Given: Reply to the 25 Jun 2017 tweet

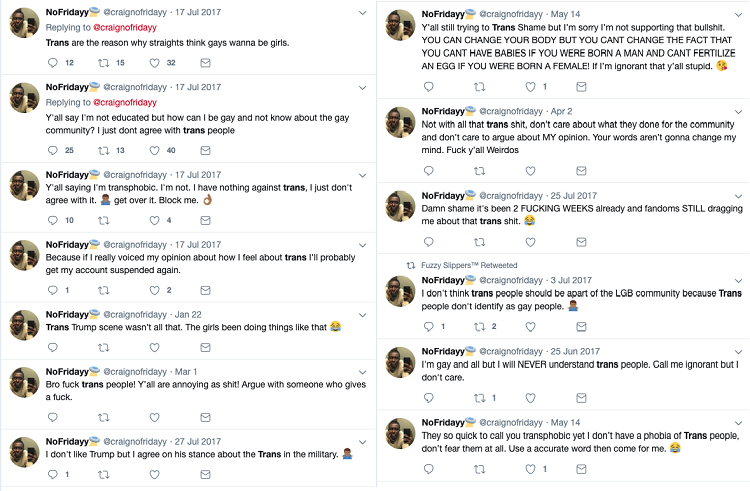Looking at the screenshot, I should coord(428,398).
